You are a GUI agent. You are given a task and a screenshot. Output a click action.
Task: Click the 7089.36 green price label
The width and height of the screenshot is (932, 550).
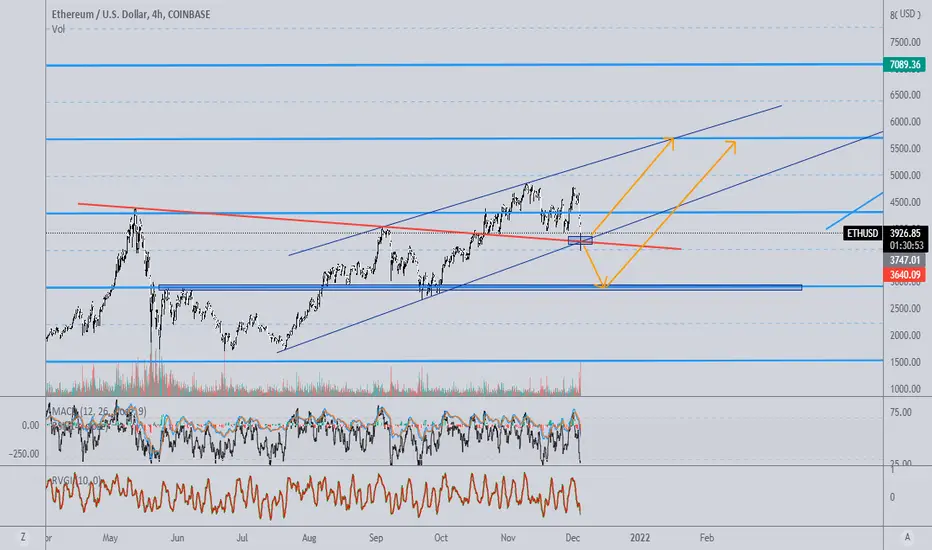point(905,64)
